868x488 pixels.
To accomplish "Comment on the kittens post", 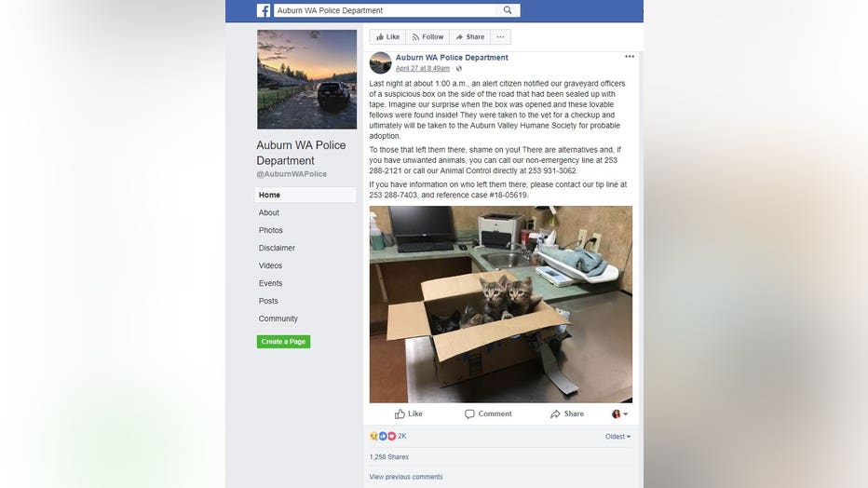I will 488,413.
